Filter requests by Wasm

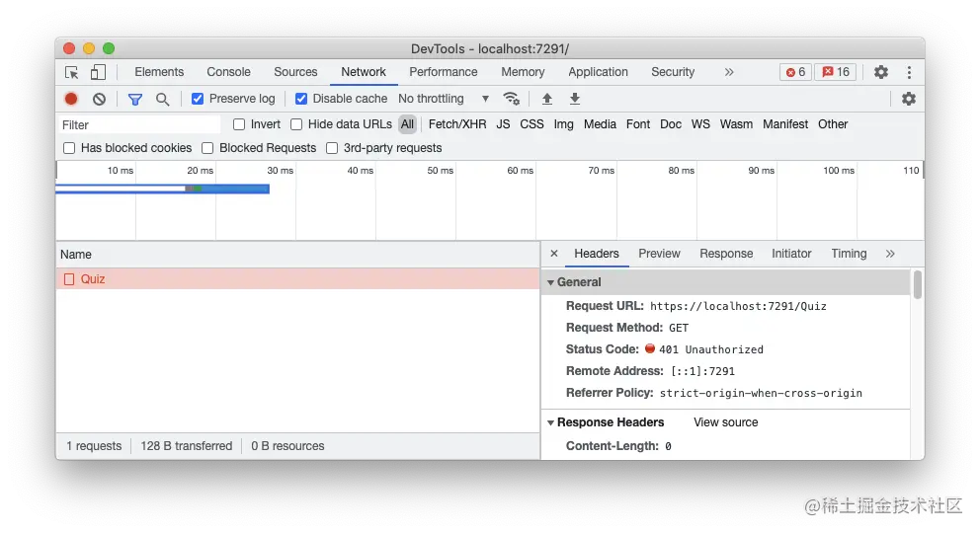coord(736,124)
